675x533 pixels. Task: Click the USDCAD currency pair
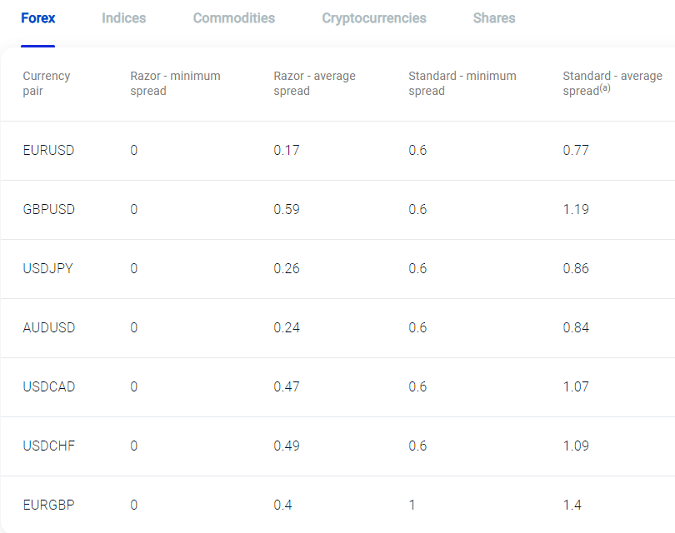pos(49,387)
